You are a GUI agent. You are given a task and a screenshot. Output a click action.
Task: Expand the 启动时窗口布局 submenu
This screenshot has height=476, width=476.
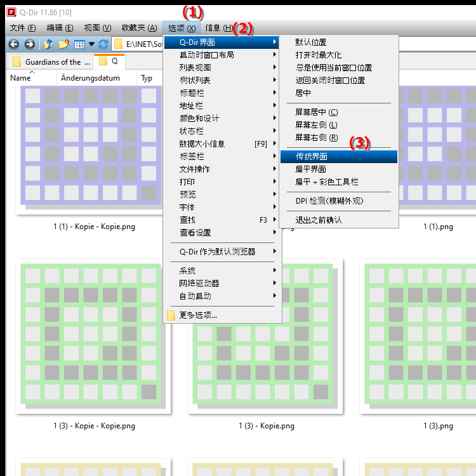[x=221, y=55]
